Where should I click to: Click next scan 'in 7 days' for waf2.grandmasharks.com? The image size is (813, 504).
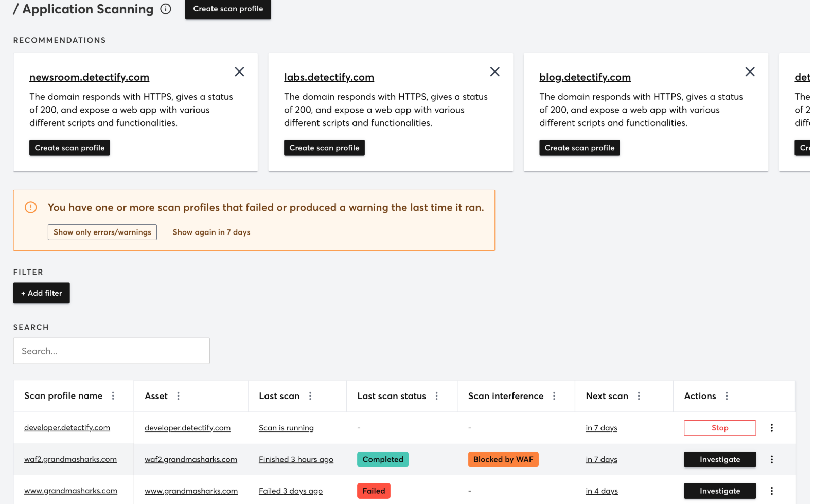point(602,459)
